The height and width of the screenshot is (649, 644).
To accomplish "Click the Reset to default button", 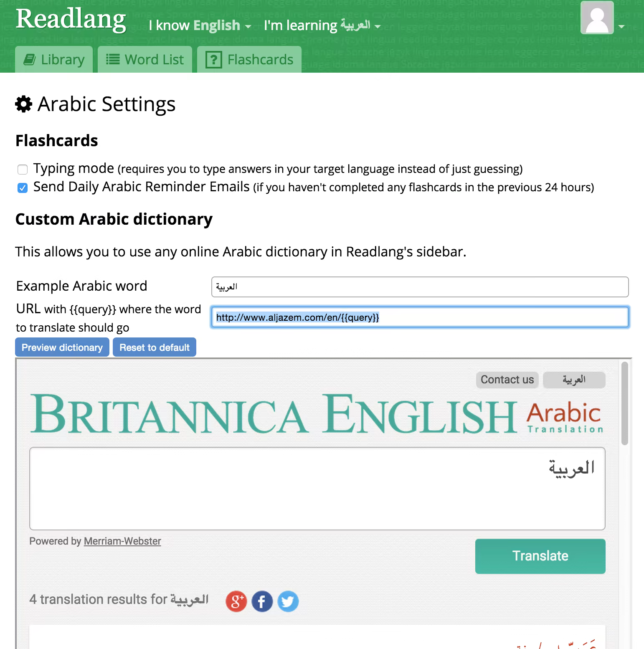I will [x=155, y=347].
